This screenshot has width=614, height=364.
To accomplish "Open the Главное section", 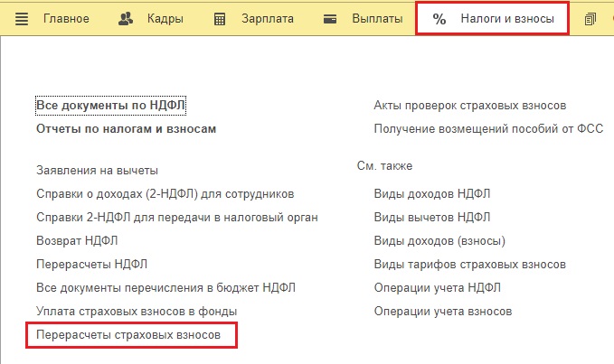I will (66, 19).
